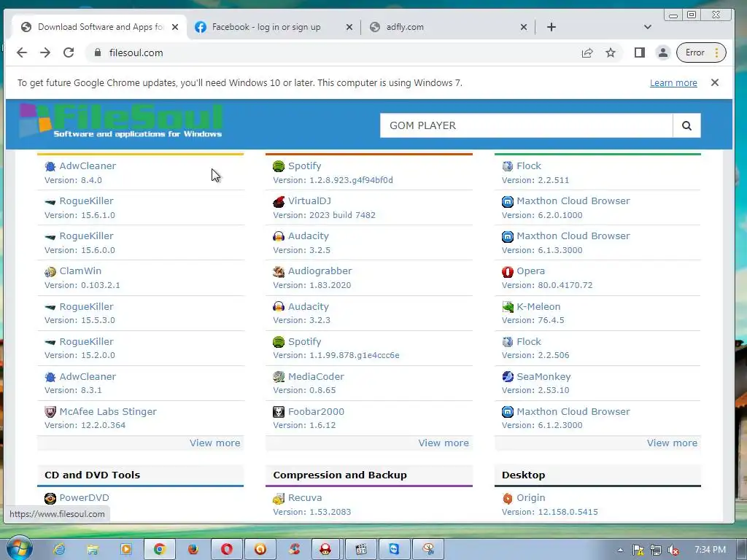
Task: Open the Spotify 1.1.99.878 link
Action: coord(304,341)
